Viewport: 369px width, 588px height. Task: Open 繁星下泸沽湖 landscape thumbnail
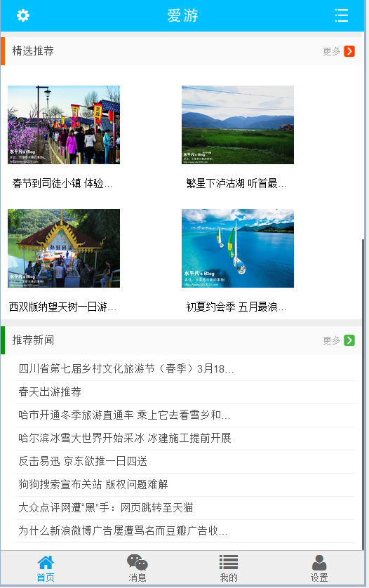(238, 125)
